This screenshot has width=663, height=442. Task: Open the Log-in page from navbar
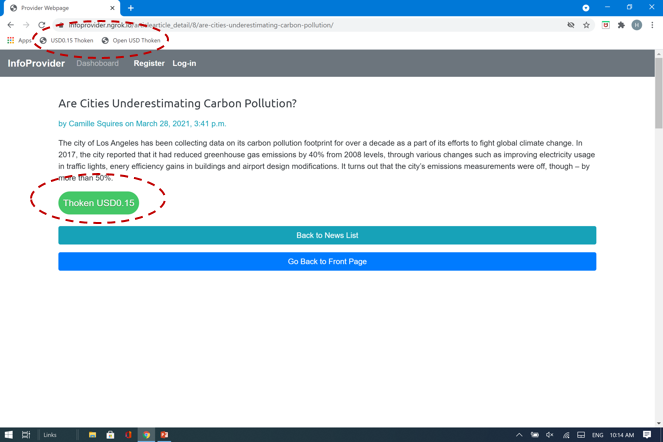[184, 63]
